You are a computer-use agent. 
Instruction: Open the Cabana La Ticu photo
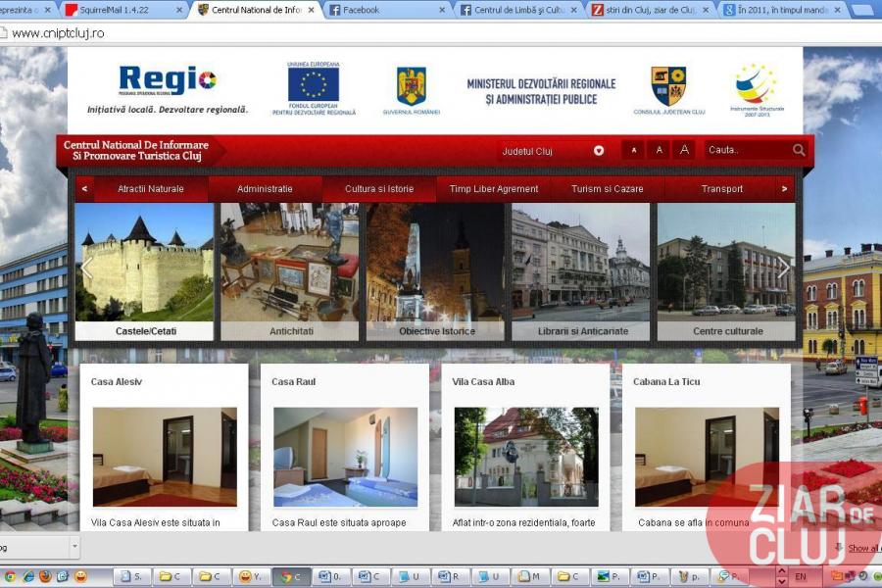pos(707,457)
